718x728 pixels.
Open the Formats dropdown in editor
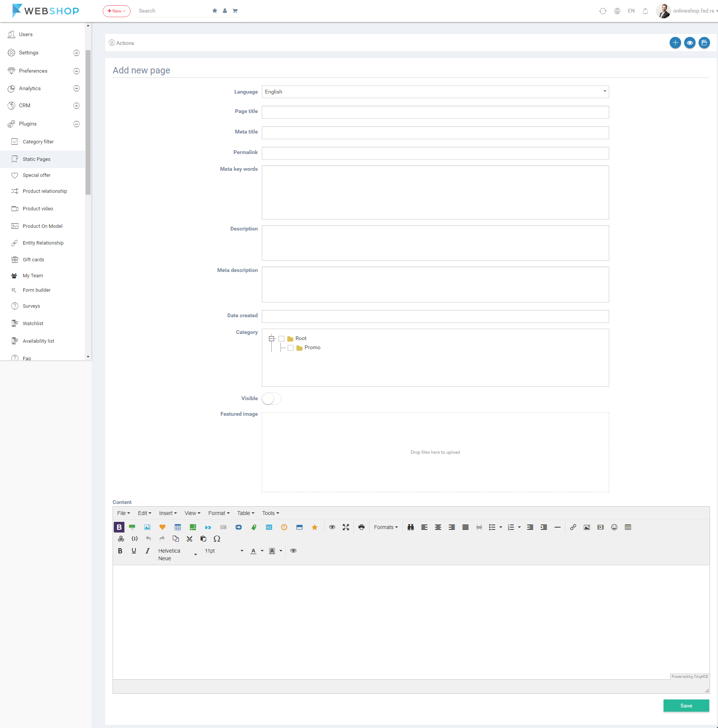click(386, 527)
